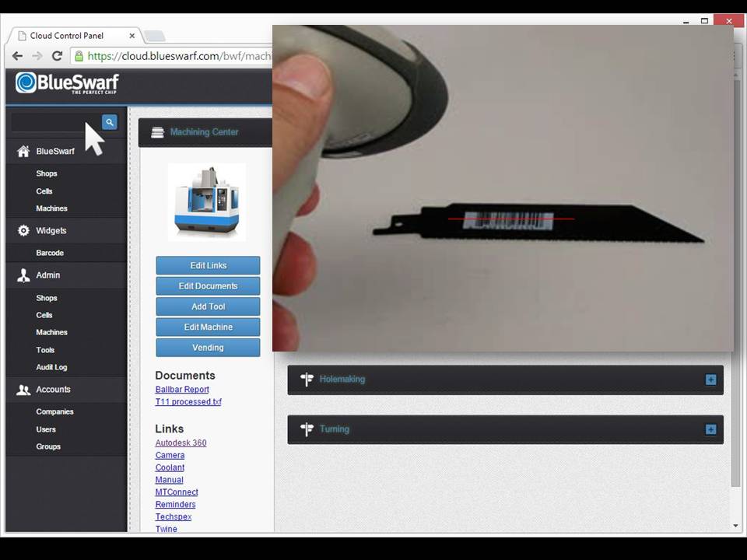
Task: Click the browser forward arrow
Action: pyautogui.click(x=37, y=56)
